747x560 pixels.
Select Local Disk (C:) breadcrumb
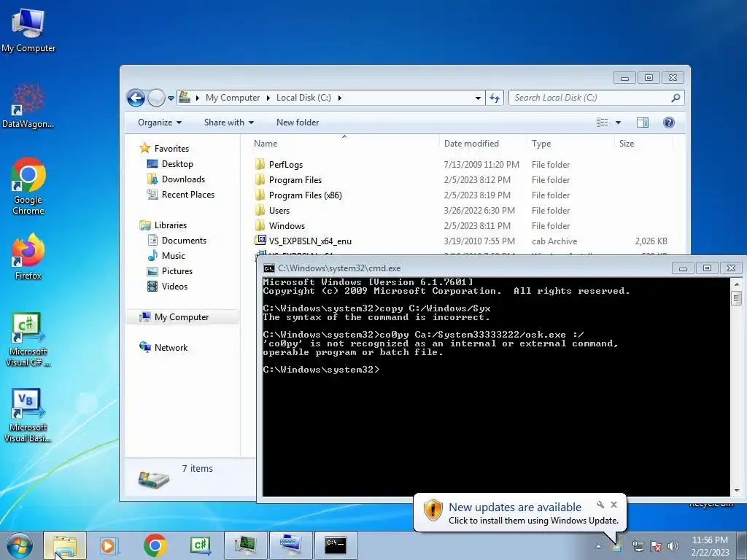coord(303,98)
